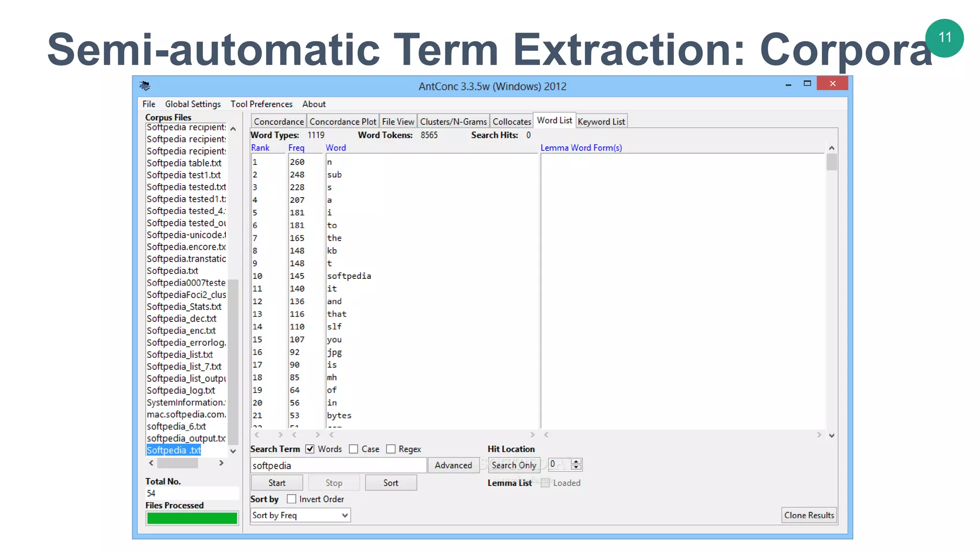
Task: Click the AntConc app icon in title bar
Action: pyautogui.click(x=145, y=86)
